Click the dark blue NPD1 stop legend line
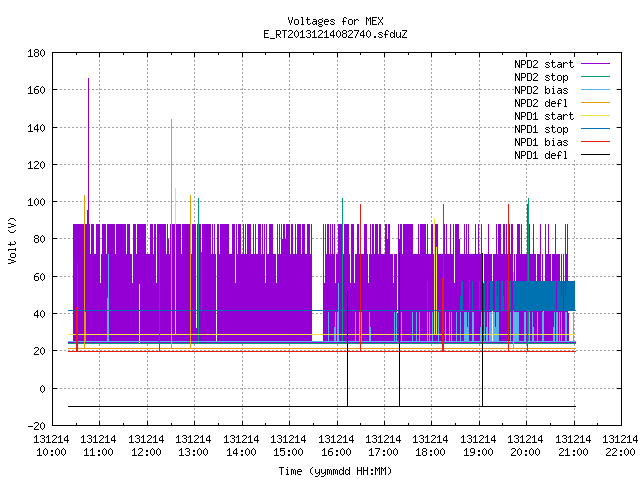Viewport: 640px width, 480px height. coord(596,129)
